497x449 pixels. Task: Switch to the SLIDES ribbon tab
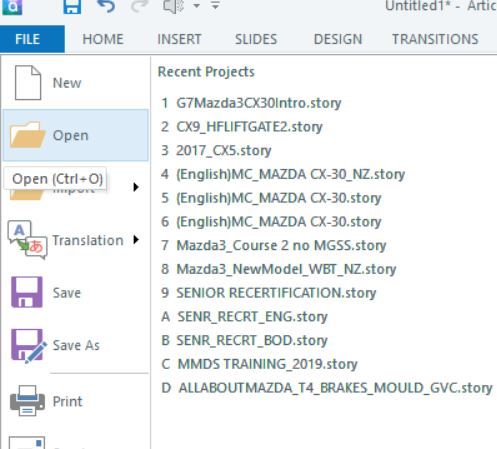[x=256, y=39]
